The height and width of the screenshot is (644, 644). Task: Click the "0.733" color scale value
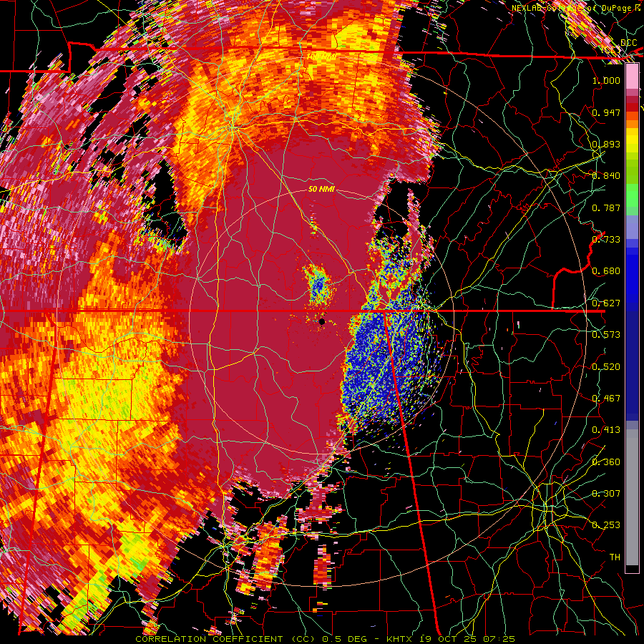(x=606, y=240)
